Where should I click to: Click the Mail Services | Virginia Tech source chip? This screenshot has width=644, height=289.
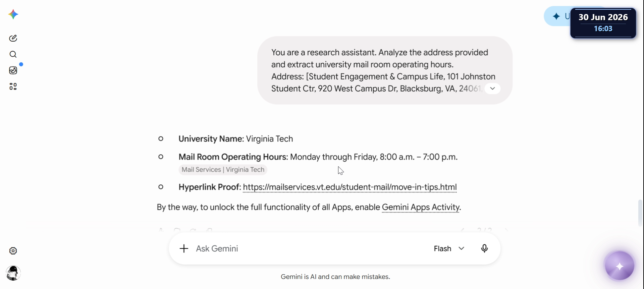pyautogui.click(x=223, y=170)
